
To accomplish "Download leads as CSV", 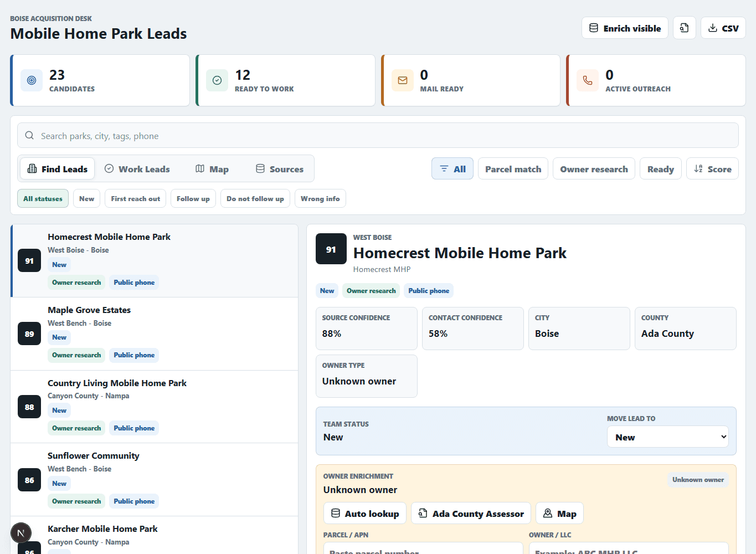I will point(723,28).
